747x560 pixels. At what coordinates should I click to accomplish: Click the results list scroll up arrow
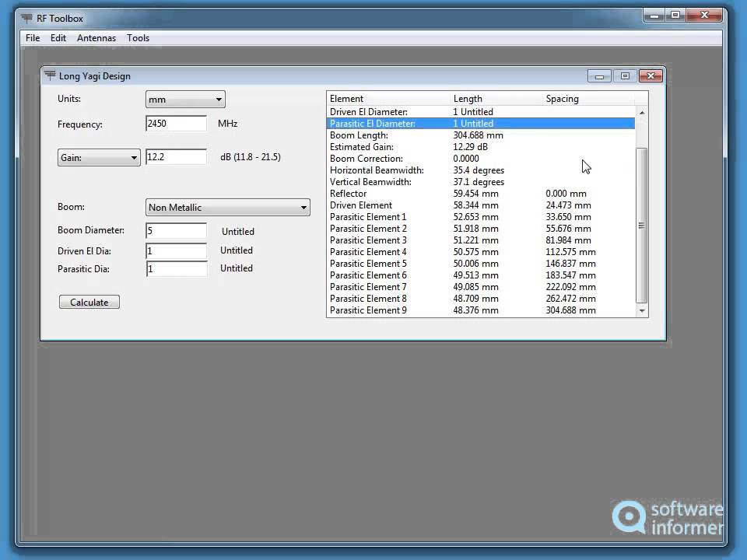click(642, 113)
